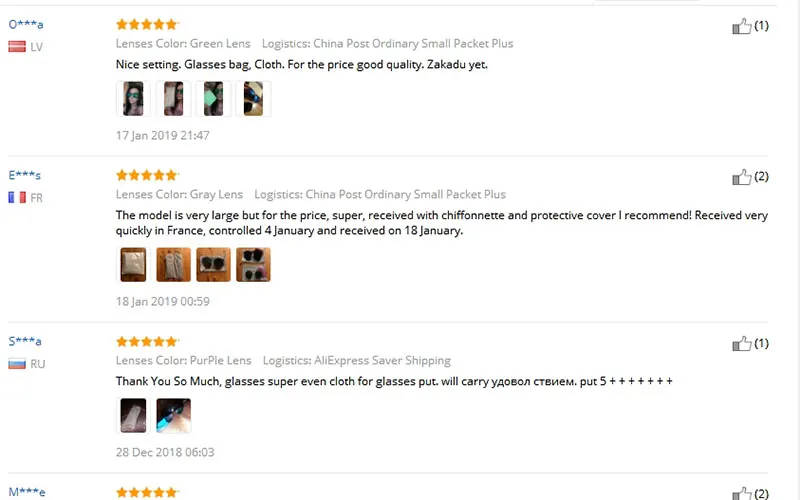View second photo in E***s review

click(x=173, y=264)
